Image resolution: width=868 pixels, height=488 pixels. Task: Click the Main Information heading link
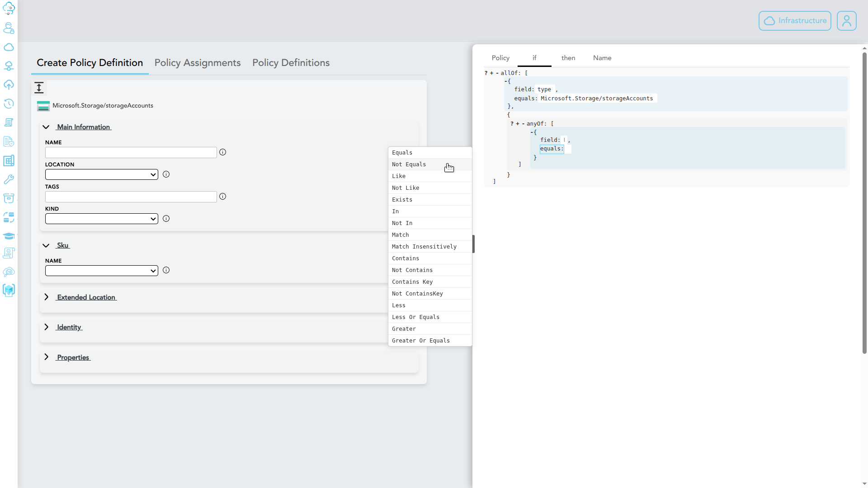pos(84,127)
